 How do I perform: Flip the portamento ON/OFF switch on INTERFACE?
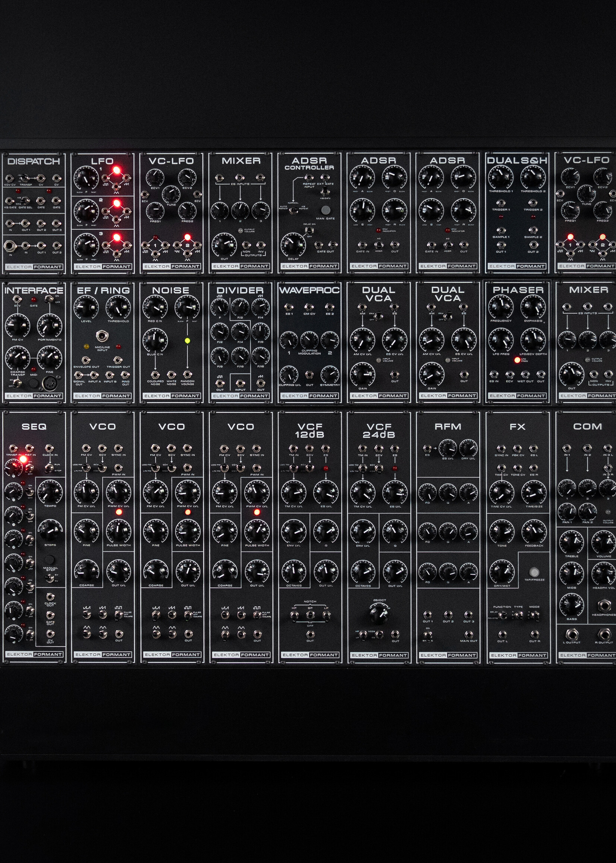tap(49, 300)
